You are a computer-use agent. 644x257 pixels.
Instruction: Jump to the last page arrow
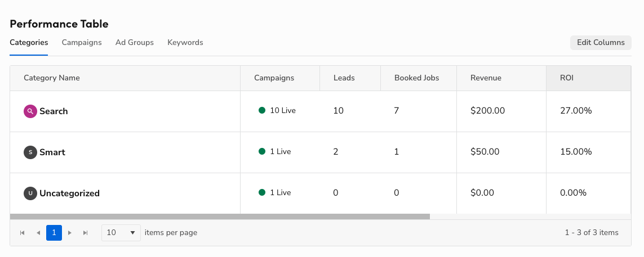point(86,233)
